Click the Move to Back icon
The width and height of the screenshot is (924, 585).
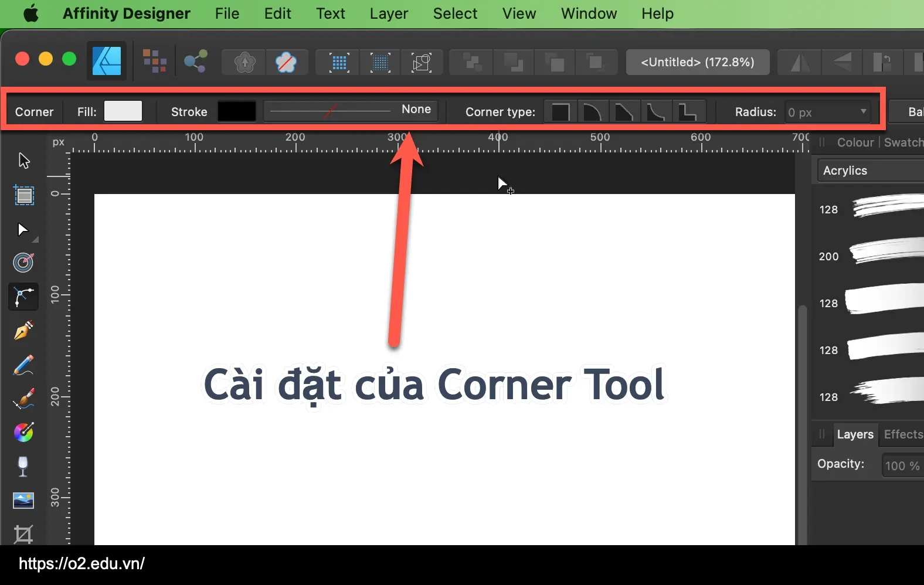[x=471, y=62]
